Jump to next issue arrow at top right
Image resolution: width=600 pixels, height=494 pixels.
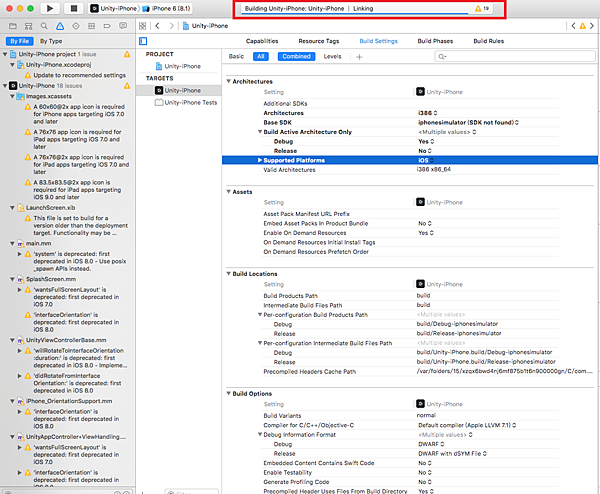(x=592, y=26)
